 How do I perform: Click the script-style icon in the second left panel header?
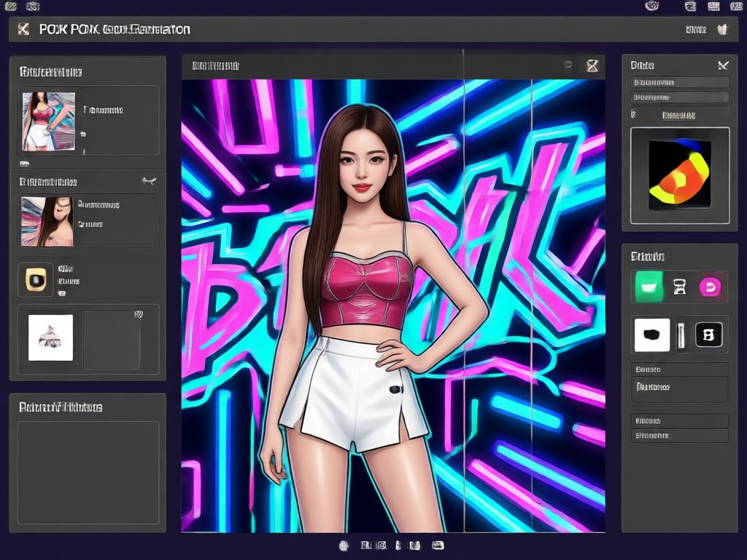point(149,181)
